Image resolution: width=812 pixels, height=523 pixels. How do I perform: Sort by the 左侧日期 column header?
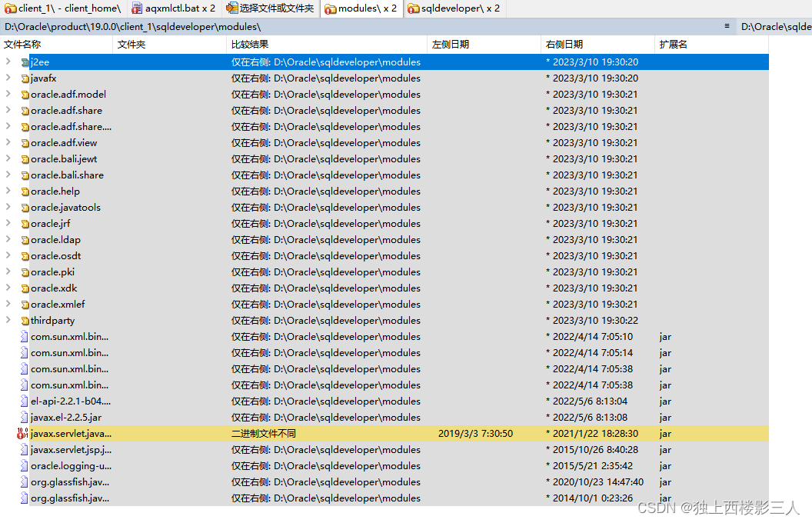(x=484, y=45)
